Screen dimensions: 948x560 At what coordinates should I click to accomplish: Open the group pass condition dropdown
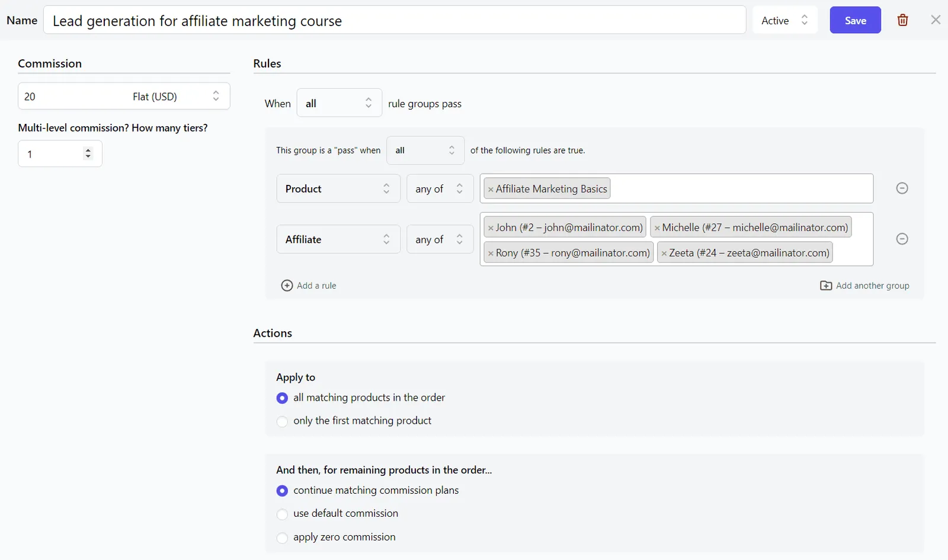pyautogui.click(x=425, y=151)
